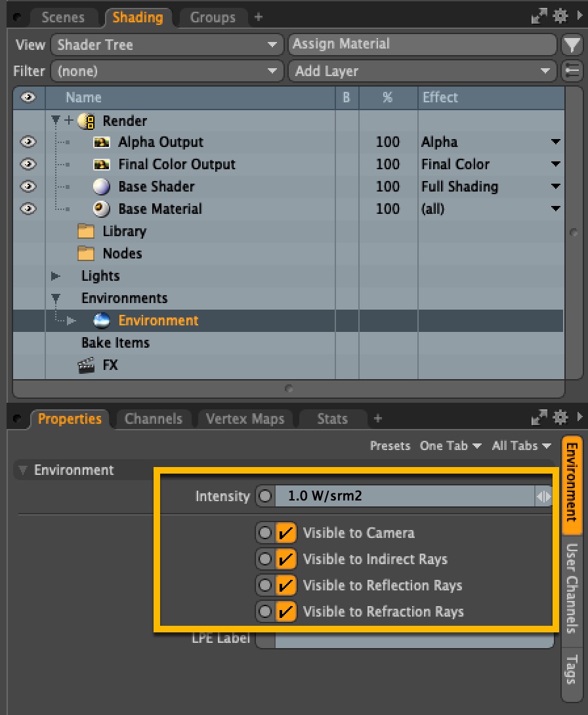Screen dimensions: 588x715
Task: Click the Base Shader sphere icon
Action: pos(102,187)
